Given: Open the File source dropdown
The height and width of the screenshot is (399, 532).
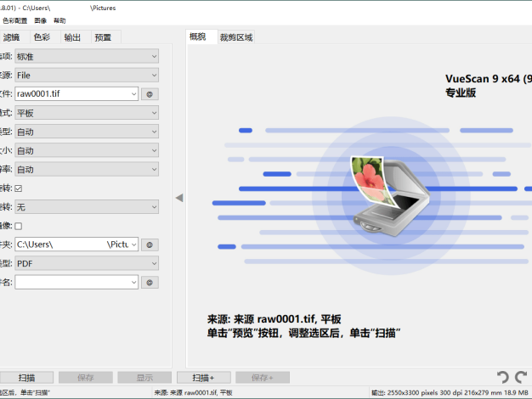Looking at the screenshot, I should [x=87, y=76].
